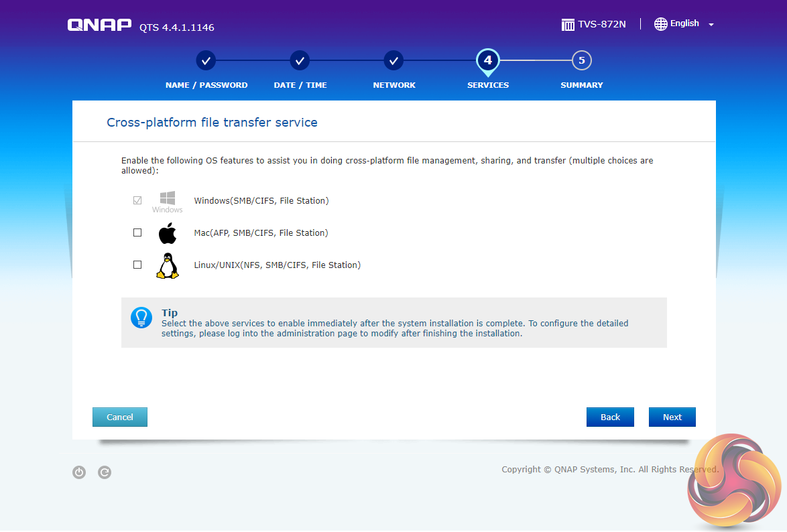The image size is (787, 532).
Task: Click the English language label
Action: tap(684, 23)
